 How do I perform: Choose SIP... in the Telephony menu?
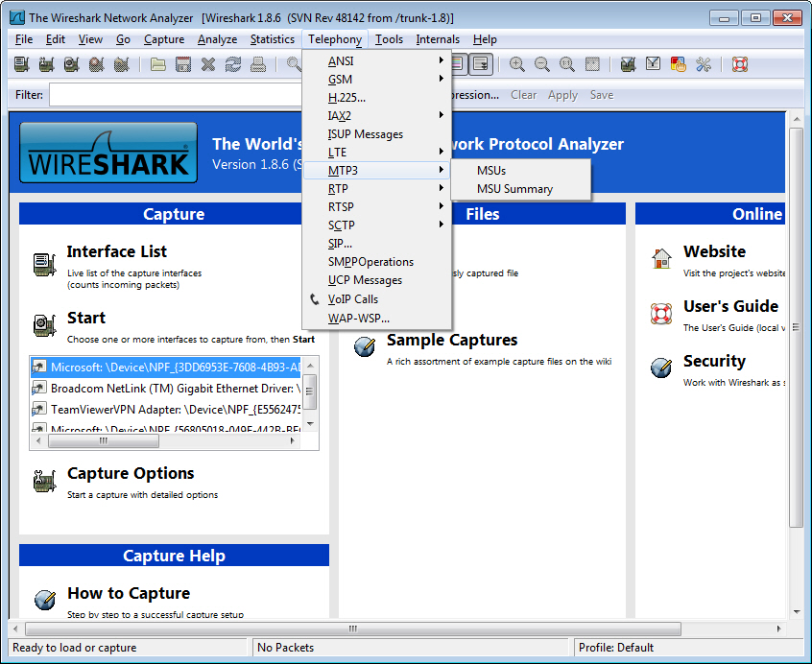(x=376, y=243)
